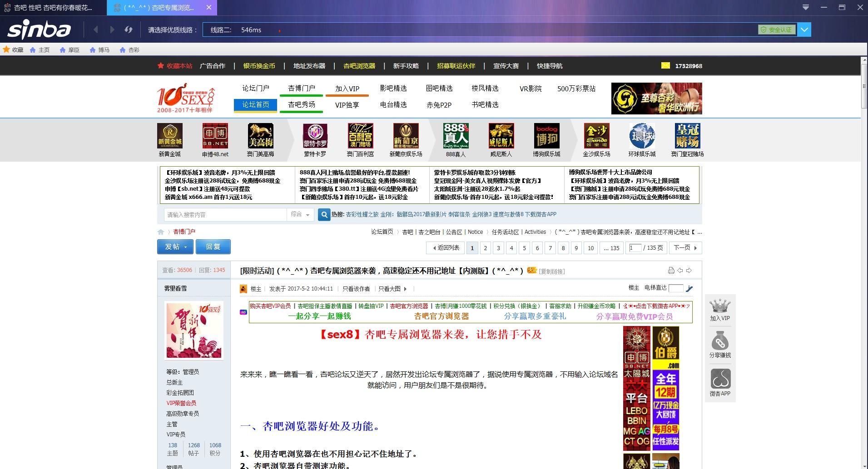The width and height of the screenshot is (868, 469).
Task: Click the 电梯直达 jump go icon
Action: [x=689, y=288]
